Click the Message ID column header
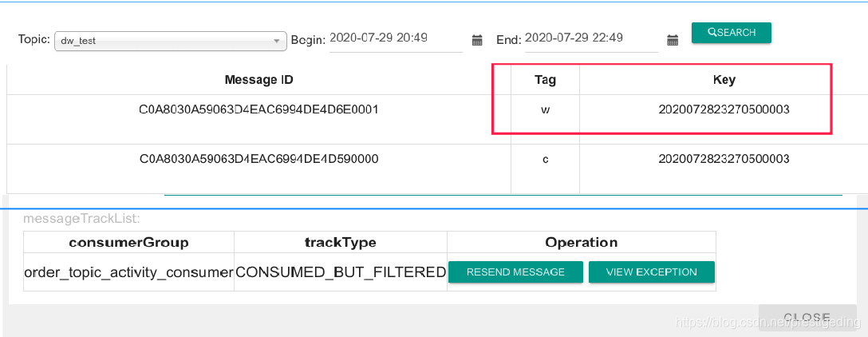 click(258, 80)
